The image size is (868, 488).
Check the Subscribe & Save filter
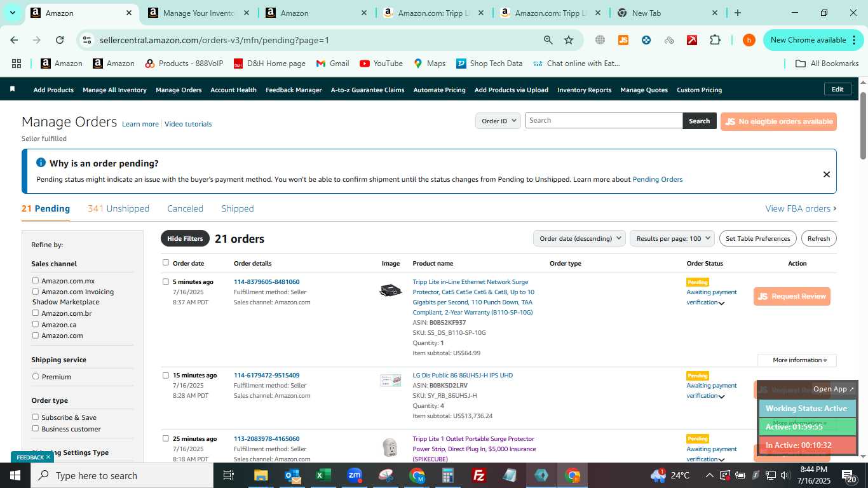point(36,417)
